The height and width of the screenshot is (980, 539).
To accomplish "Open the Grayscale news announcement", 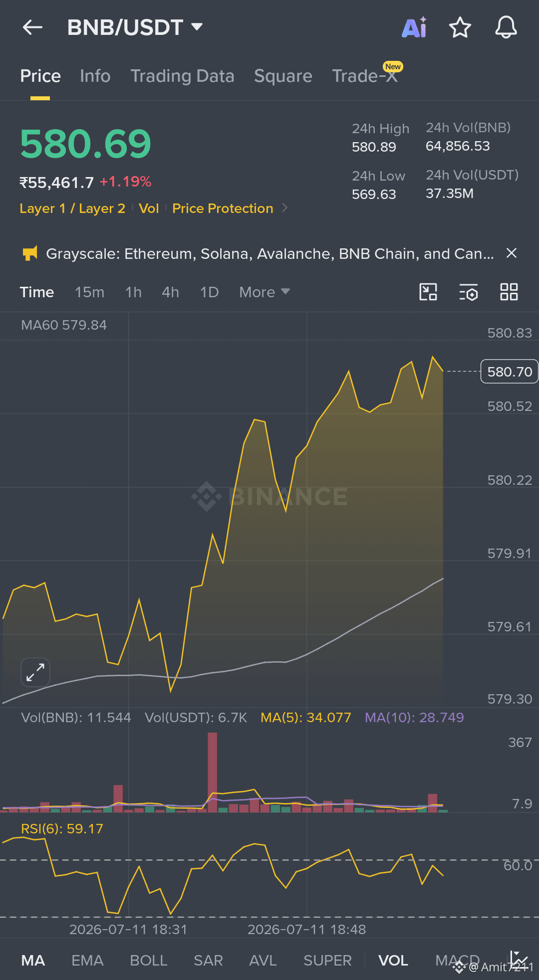I will [x=269, y=254].
